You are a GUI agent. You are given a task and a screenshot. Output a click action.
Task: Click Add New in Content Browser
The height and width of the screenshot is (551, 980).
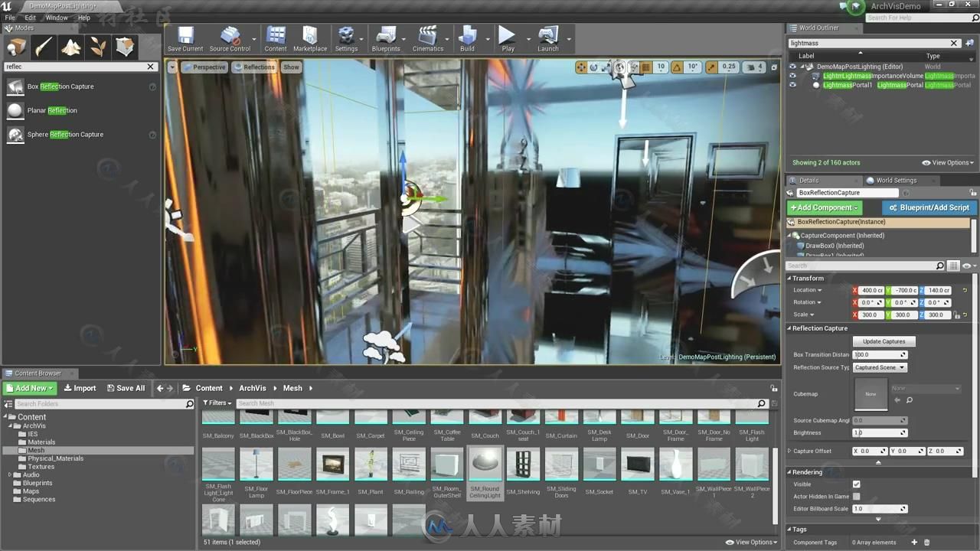30,388
